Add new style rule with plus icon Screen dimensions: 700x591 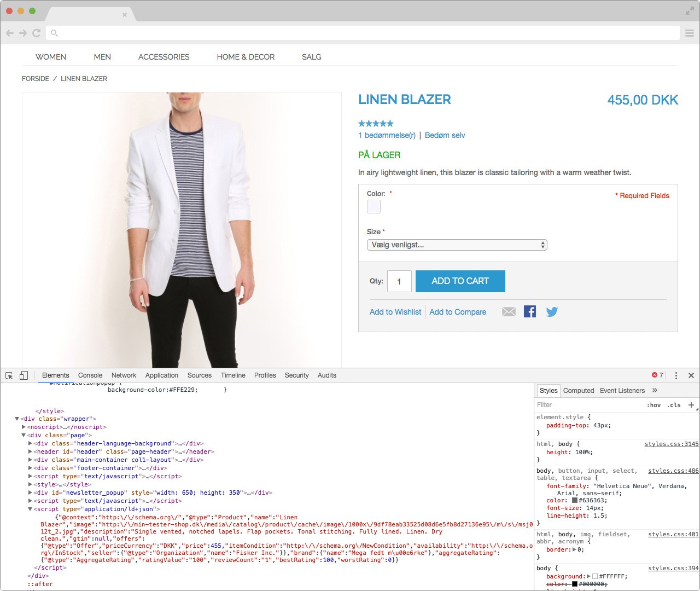point(691,405)
